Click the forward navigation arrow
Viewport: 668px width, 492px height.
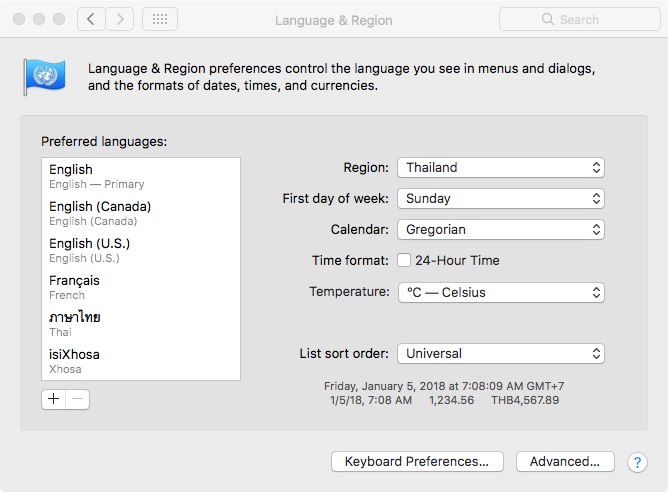(x=120, y=19)
